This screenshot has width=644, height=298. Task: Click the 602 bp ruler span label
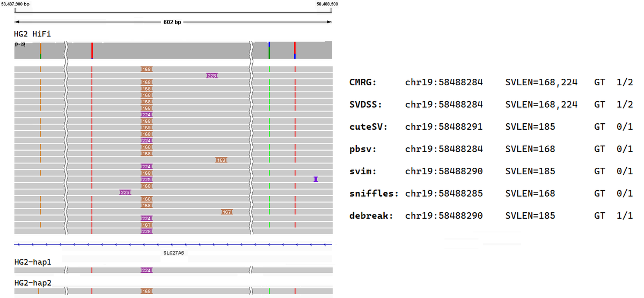(172, 22)
